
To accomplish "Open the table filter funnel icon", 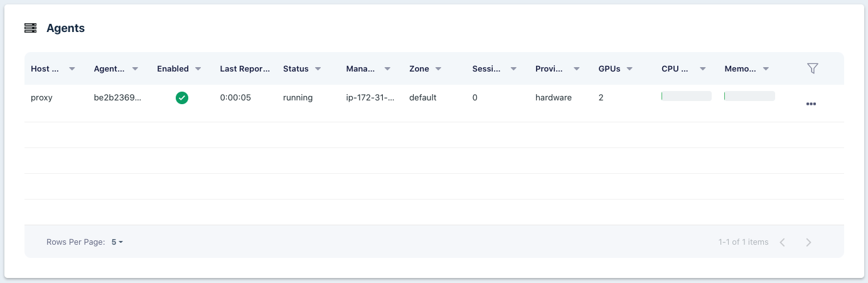I will click(812, 68).
